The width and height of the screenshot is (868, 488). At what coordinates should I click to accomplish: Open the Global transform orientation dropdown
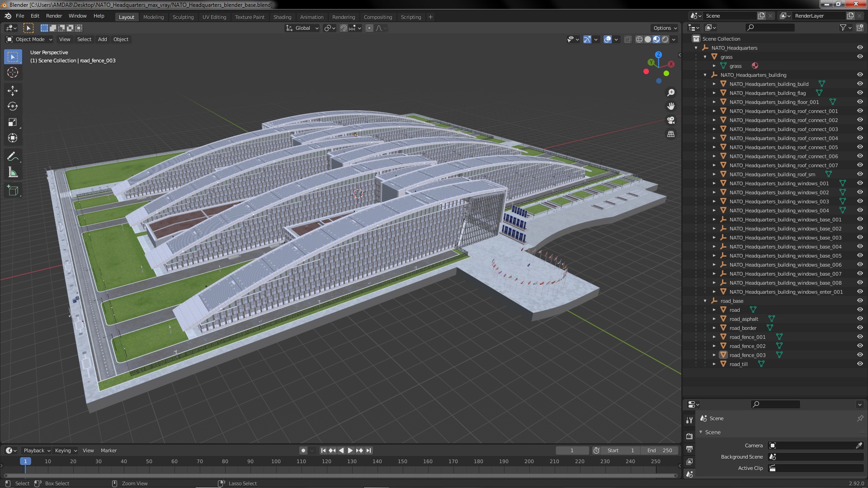(302, 28)
